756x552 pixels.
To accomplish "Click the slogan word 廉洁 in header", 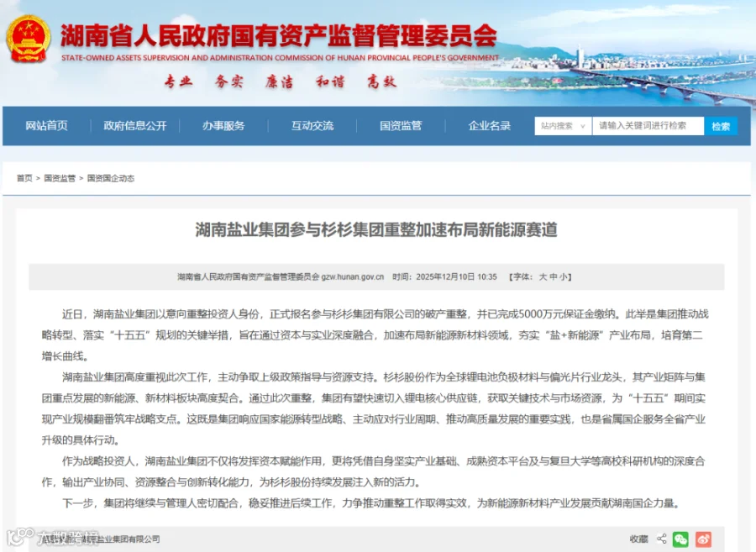I will tap(279, 82).
